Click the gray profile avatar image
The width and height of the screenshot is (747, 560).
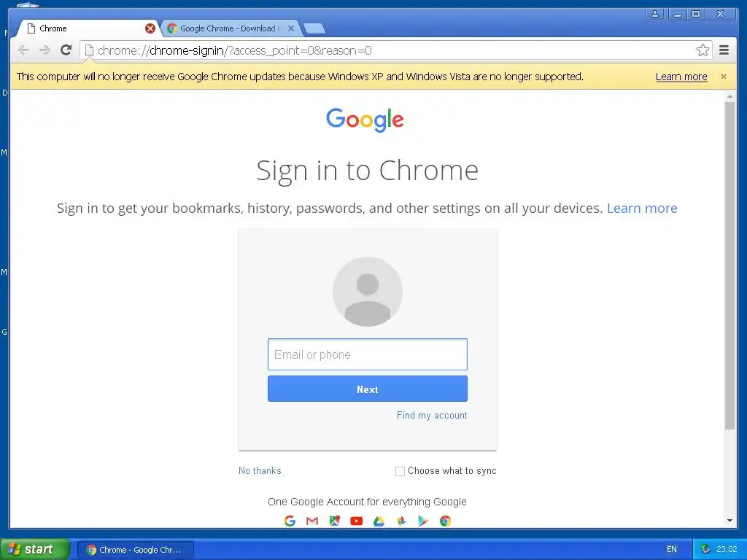coord(368,292)
